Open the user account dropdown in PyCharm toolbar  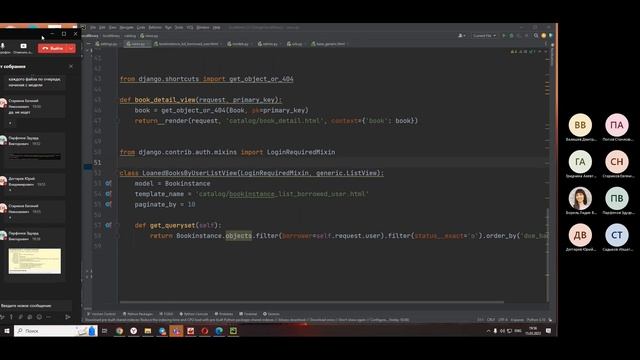[462, 36]
